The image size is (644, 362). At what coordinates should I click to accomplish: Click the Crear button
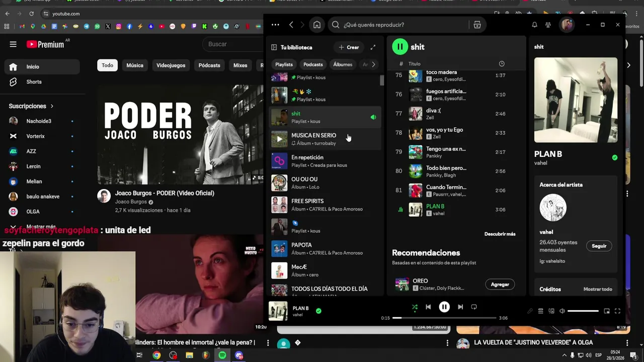tap(349, 47)
